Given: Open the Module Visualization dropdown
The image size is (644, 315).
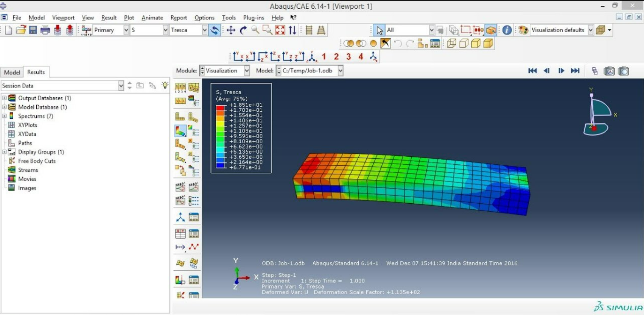Looking at the screenshot, I should (x=247, y=71).
